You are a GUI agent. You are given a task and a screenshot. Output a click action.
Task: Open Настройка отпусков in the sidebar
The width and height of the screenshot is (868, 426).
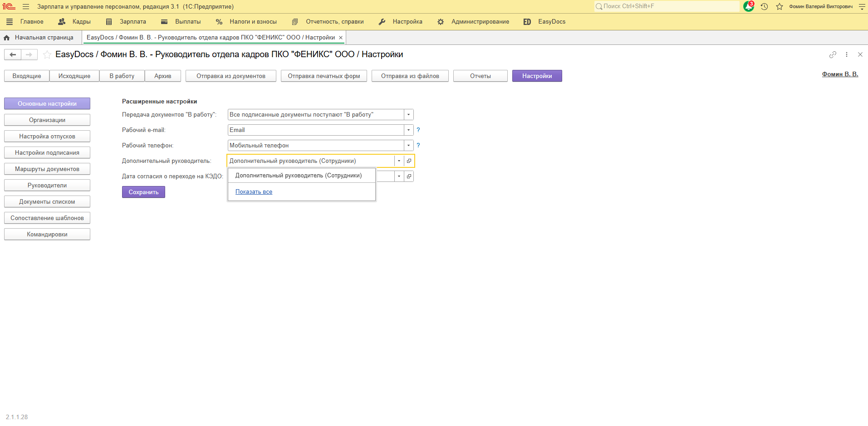pyautogui.click(x=47, y=136)
